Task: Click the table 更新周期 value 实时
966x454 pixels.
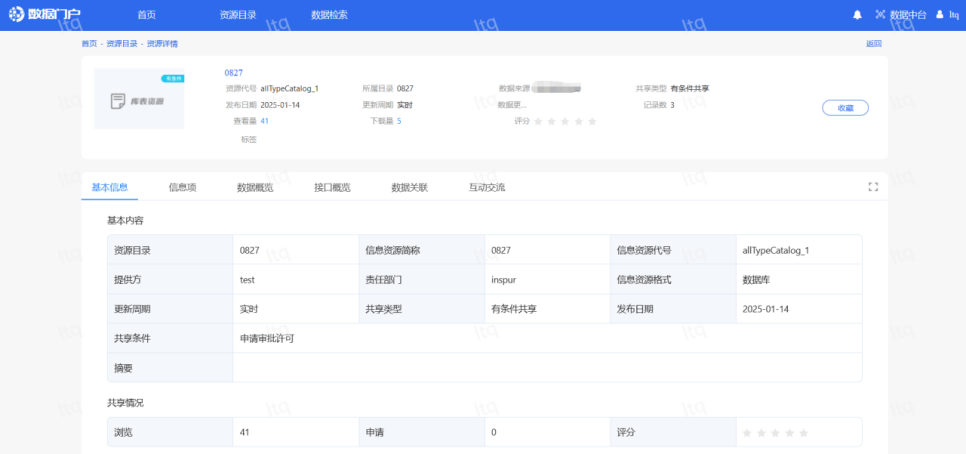Action: click(x=249, y=309)
